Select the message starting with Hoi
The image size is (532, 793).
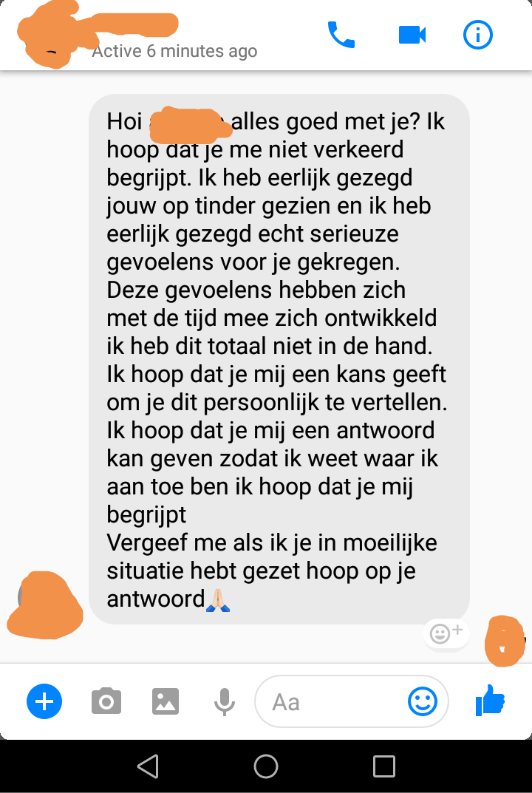279,359
